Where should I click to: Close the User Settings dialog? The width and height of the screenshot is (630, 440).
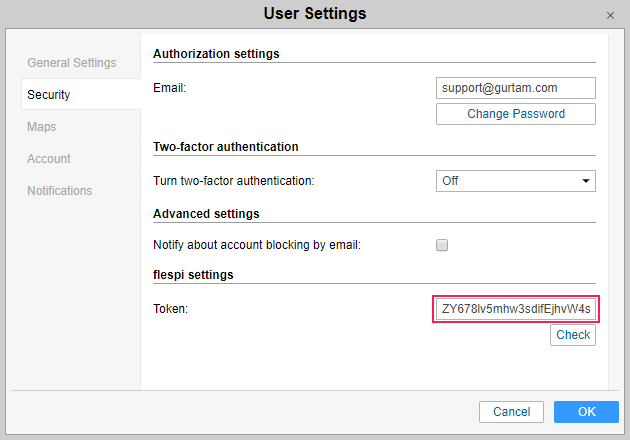pyautogui.click(x=610, y=16)
